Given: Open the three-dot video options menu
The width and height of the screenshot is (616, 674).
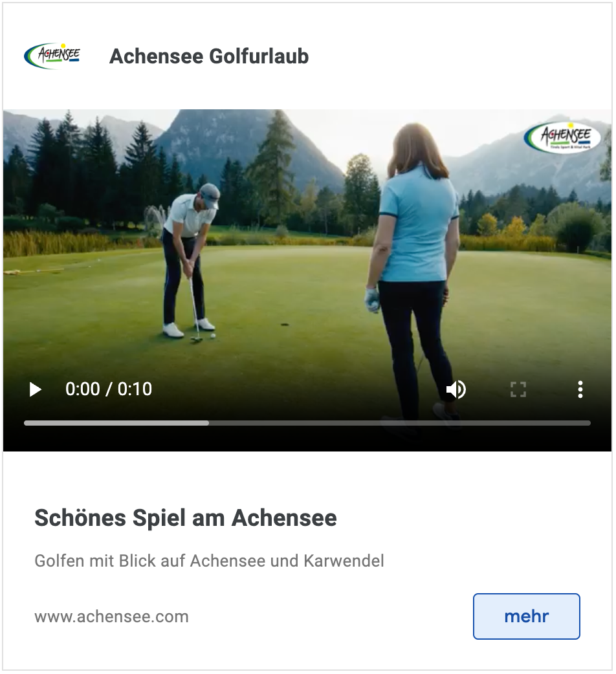Looking at the screenshot, I should [580, 389].
